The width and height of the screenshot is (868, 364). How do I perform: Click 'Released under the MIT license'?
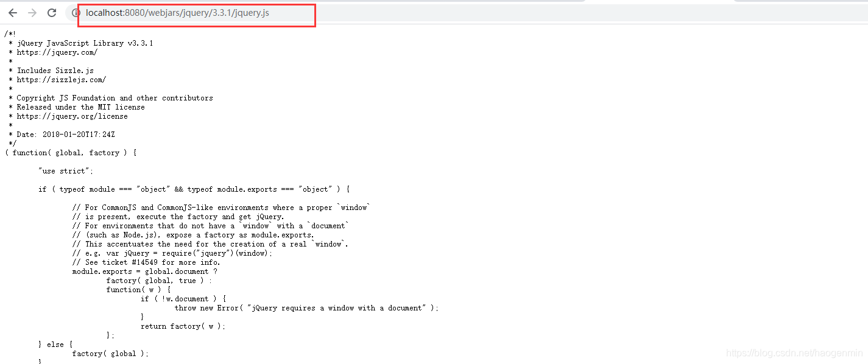tap(80, 107)
